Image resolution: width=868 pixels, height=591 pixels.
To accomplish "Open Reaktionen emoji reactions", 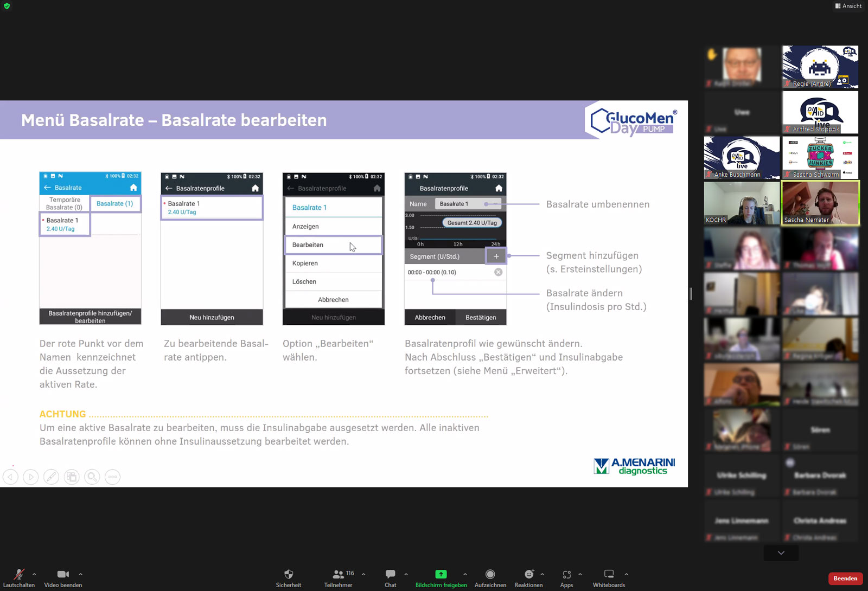I will point(528,577).
